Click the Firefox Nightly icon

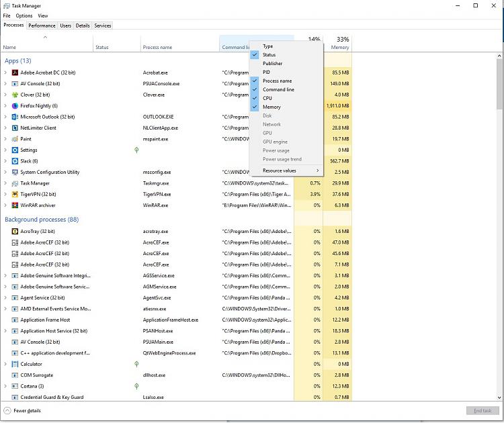pyautogui.click(x=15, y=105)
